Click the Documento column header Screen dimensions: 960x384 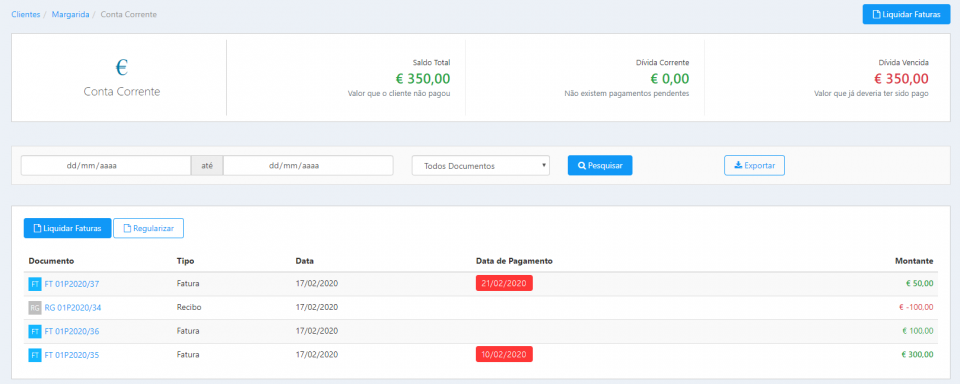[x=51, y=261]
